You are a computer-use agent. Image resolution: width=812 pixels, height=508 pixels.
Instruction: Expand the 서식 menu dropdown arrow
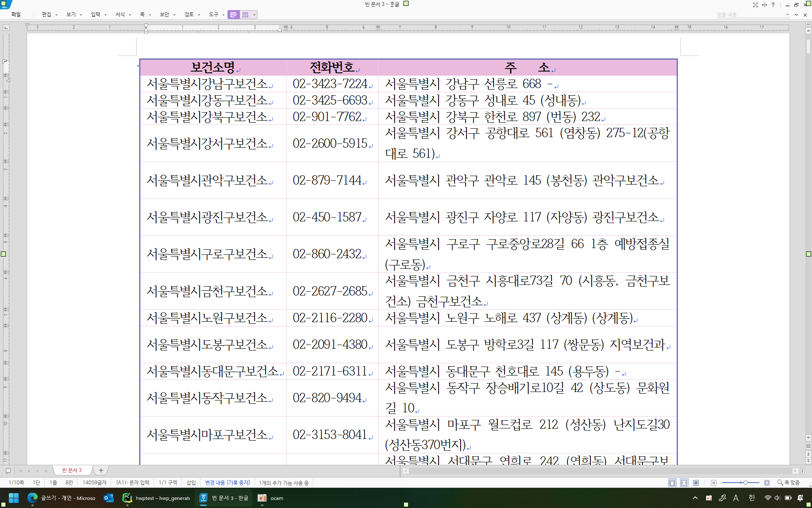[x=130, y=15]
